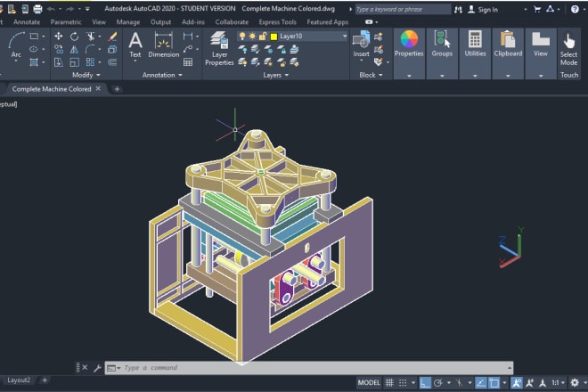Viewport: 588px width, 392px height.
Task: Toggle snap mode in status bar
Action: click(403, 382)
